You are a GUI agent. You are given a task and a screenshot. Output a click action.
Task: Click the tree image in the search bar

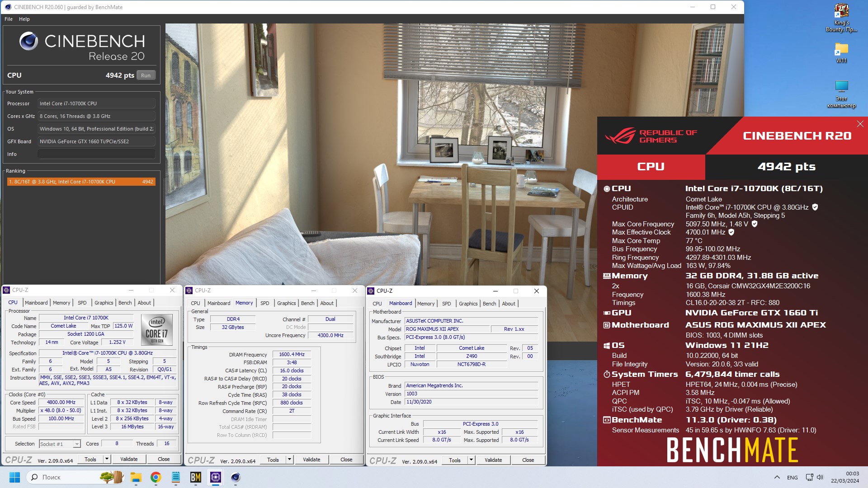click(111, 477)
